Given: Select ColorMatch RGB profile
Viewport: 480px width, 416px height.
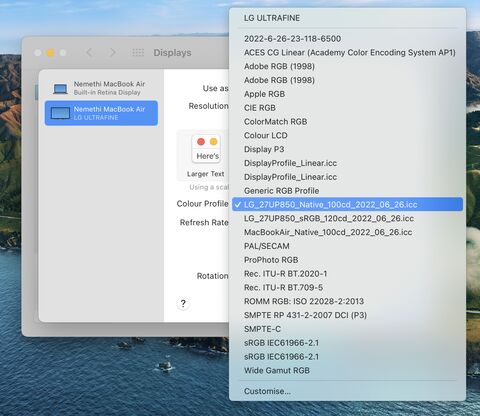Looking at the screenshot, I should pyautogui.click(x=347, y=122).
